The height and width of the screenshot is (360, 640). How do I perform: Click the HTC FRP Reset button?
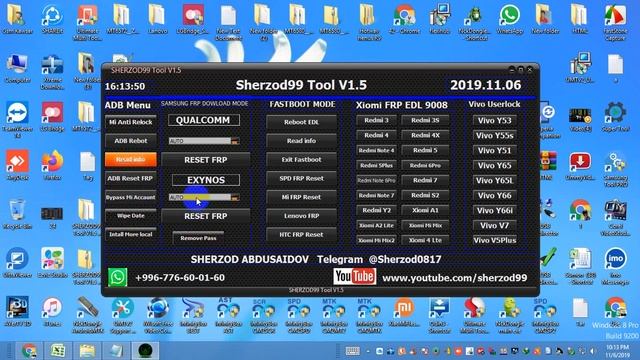point(301,235)
